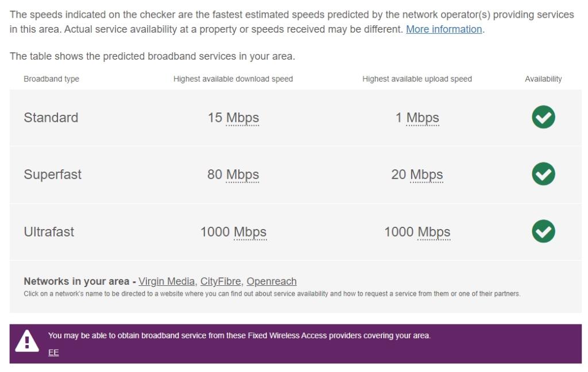The width and height of the screenshot is (588, 372).
Task: Click the Networks in your area heading
Action: pyautogui.click(x=75, y=281)
